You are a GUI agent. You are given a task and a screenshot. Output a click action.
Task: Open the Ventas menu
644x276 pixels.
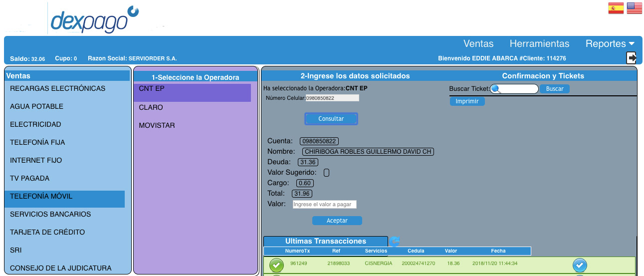[x=478, y=43]
